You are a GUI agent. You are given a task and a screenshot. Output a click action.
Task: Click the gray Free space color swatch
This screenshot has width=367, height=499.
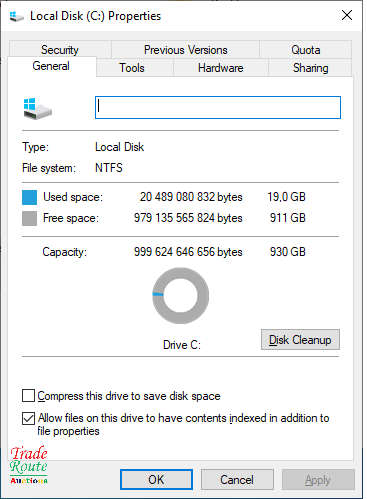pos(29,218)
